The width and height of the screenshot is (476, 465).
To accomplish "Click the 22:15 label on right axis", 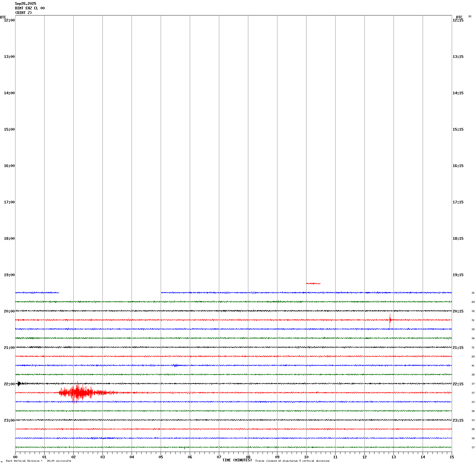I will (x=458, y=384).
